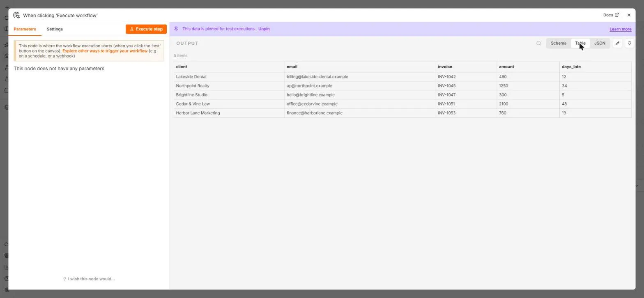Screen dimensions: 644x298
Task: Click the days_late cell for Lakeside Dental
Action: (x=595, y=77)
